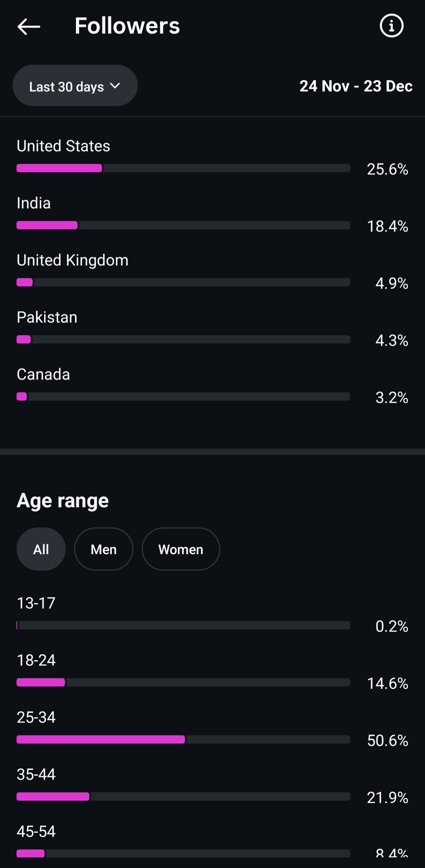
Task: Select the Men age range filter
Action: coord(103,549)
